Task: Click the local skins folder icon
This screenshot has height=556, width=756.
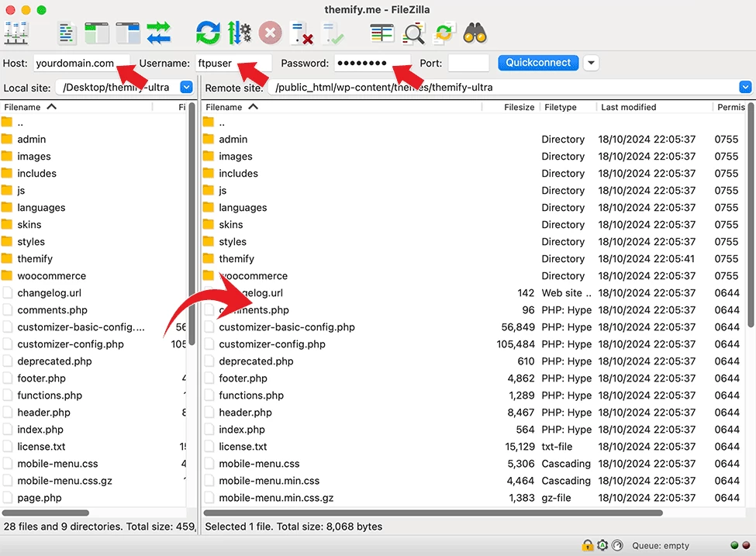Action: pos(7,224)
